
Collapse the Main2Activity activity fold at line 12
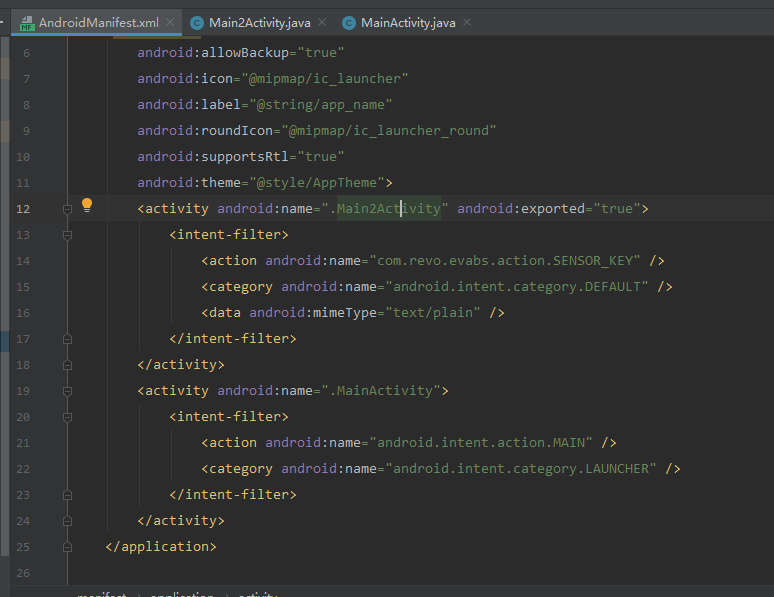pos(68,209)
